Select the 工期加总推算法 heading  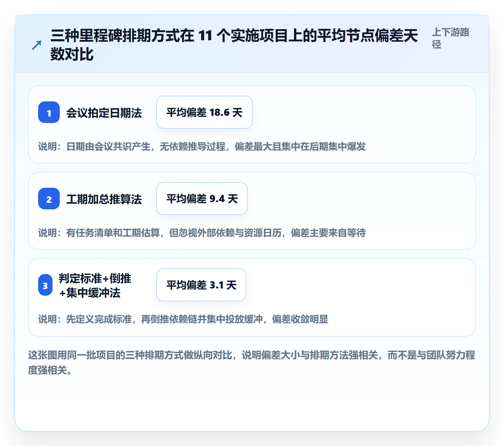pyautogui.click(x=104, y=199)
